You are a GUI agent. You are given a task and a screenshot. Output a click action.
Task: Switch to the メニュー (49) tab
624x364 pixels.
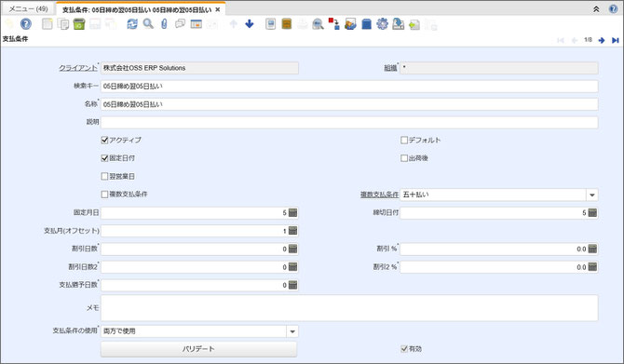coord(28,8)
